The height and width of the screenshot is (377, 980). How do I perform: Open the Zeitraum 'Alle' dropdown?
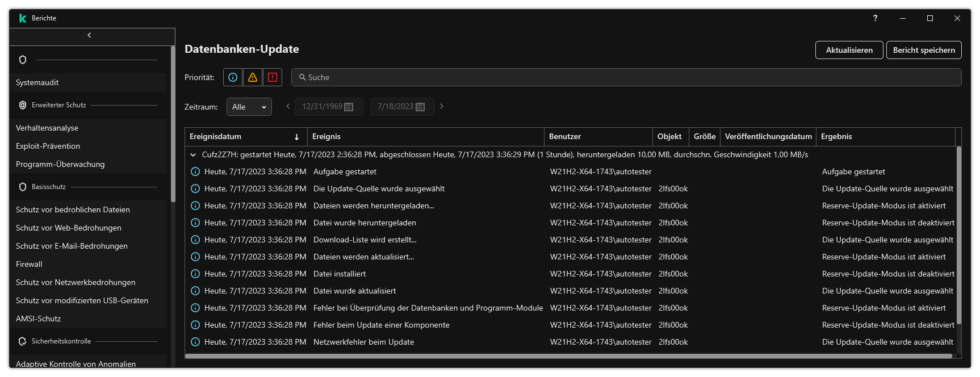249,107
